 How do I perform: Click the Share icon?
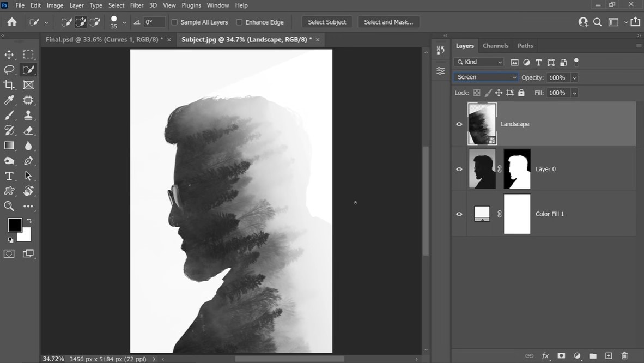(x=636, y=22)
